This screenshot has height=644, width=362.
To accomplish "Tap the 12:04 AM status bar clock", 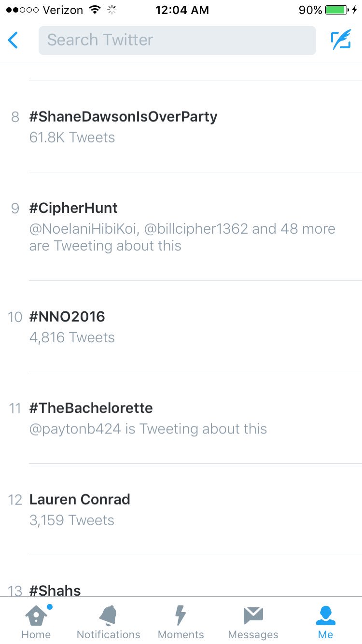I will pos(182,10).
